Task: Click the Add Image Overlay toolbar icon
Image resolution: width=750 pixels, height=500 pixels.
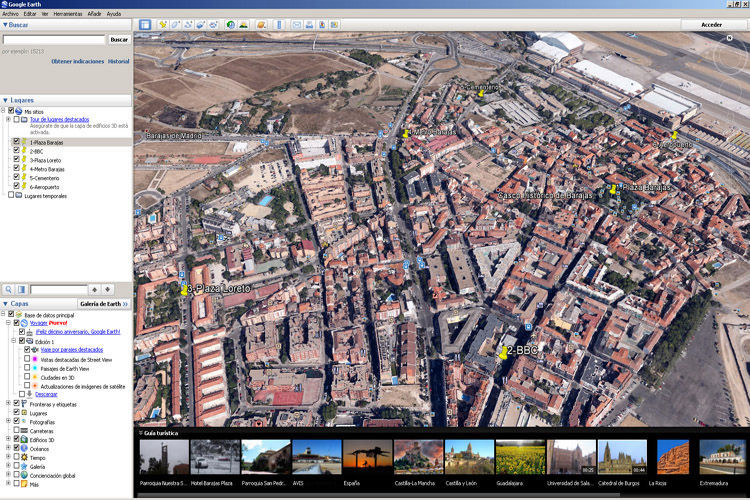Action: (x=200, y=24)
